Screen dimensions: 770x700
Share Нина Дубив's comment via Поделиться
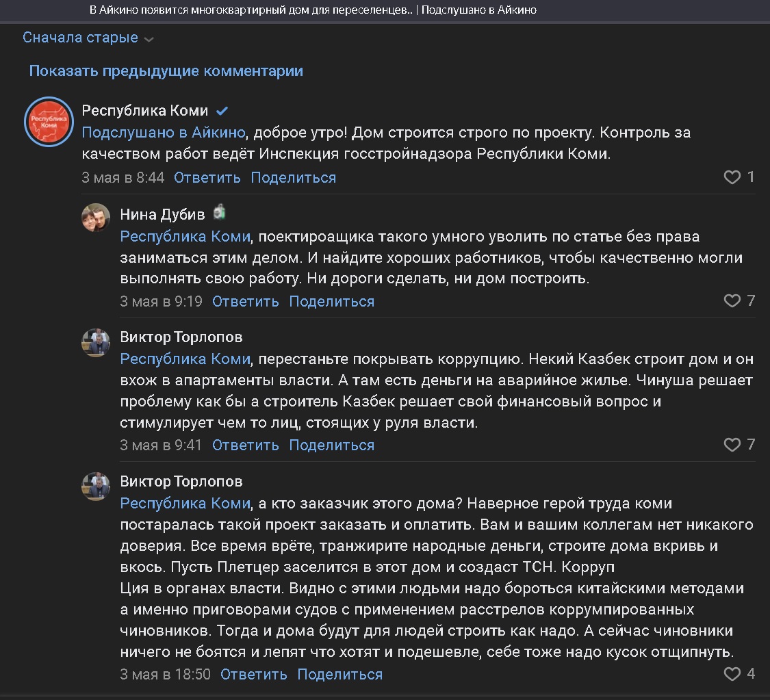331,302
